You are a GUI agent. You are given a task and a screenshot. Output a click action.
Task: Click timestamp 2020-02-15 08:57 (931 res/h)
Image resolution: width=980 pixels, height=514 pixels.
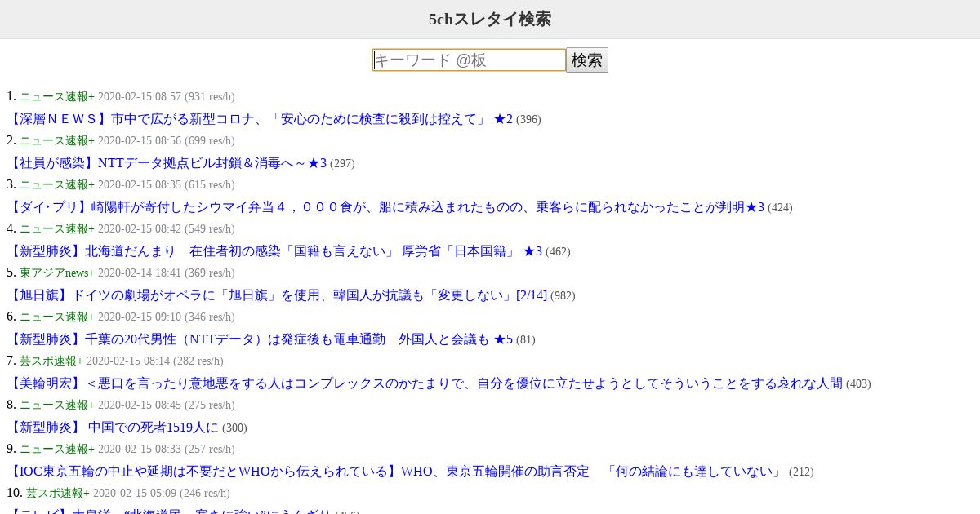[167, 96]
